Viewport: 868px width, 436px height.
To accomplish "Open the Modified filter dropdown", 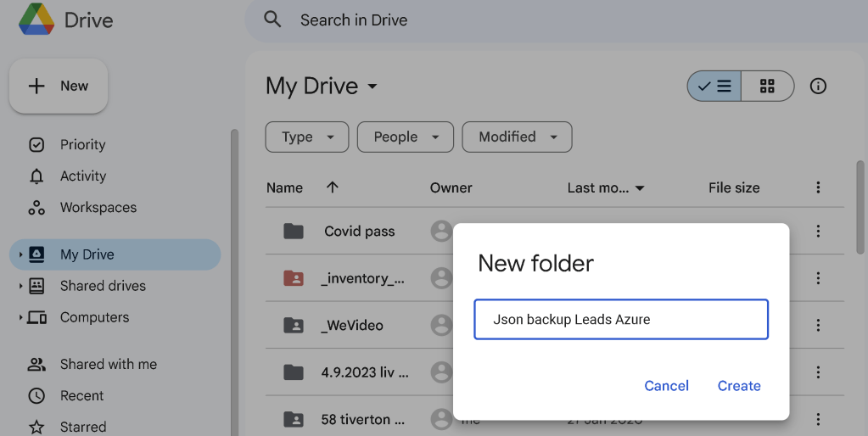I will coord(517,137).
